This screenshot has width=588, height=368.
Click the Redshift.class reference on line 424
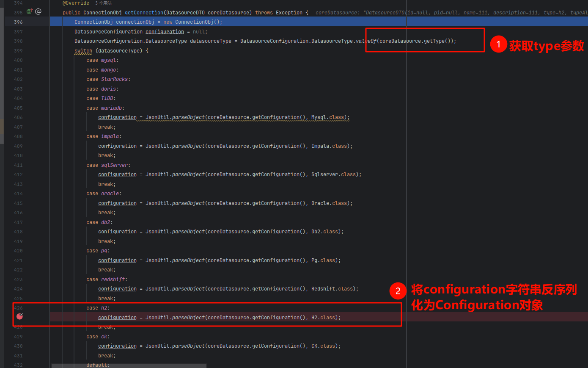(x=333, y=289)
